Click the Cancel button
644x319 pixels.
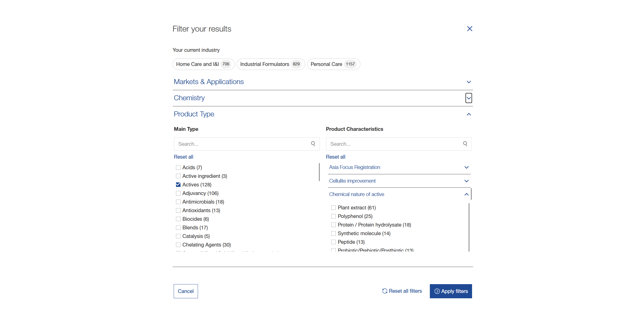point(186,291)
